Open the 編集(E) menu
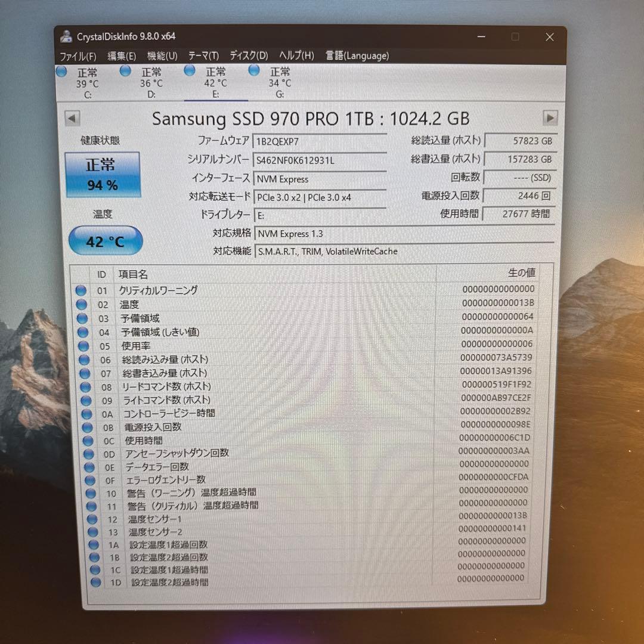Screen dimensions: 644x644 click(122, 56)
